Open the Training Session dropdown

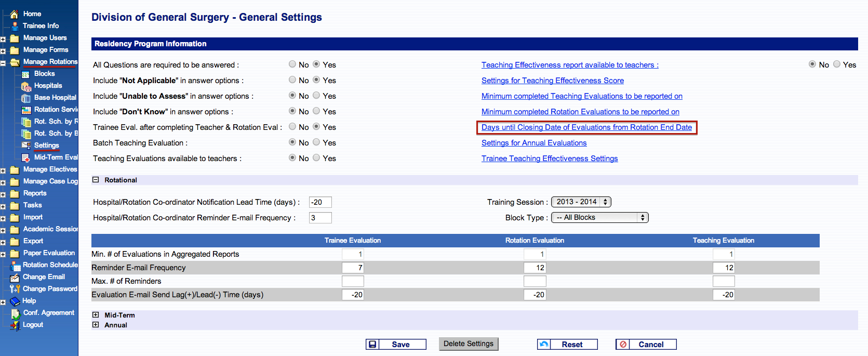pyautogui.click(x=581, y=202)
